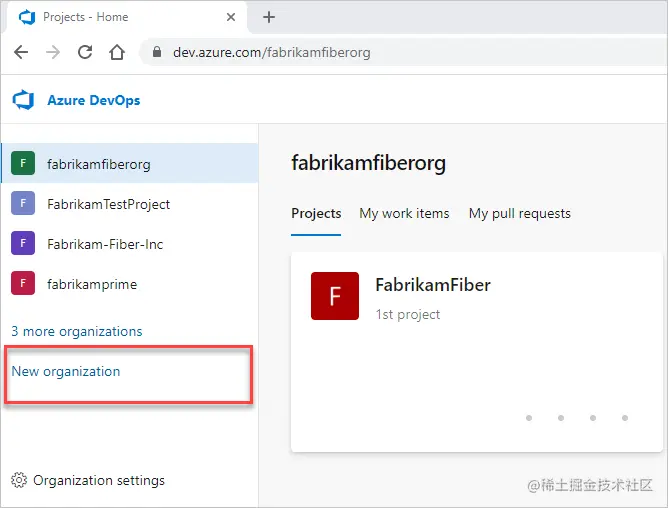Switch to the Projects tab

(316, 213)
